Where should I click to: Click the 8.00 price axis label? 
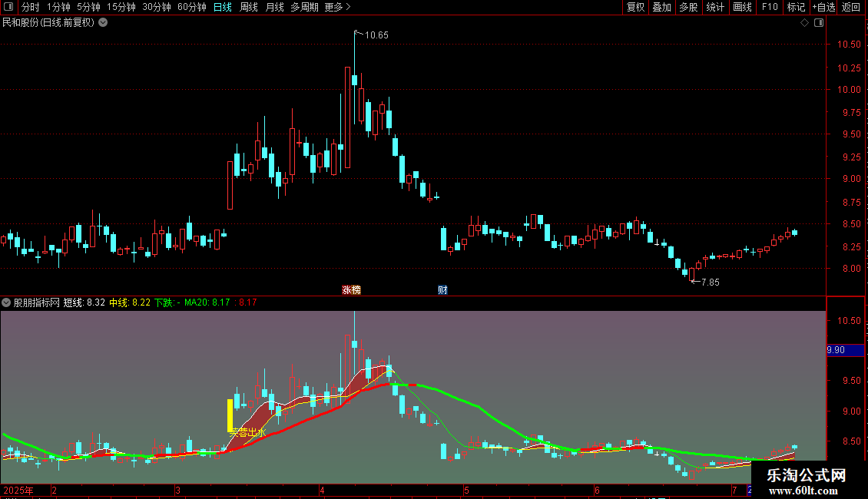[851, 269]
